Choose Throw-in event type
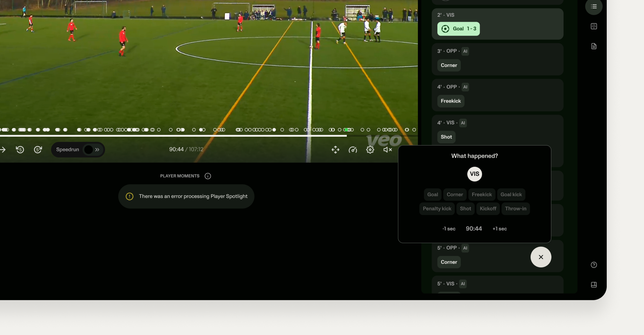Viewport: 644px width, 335px height. click(516, 209)
